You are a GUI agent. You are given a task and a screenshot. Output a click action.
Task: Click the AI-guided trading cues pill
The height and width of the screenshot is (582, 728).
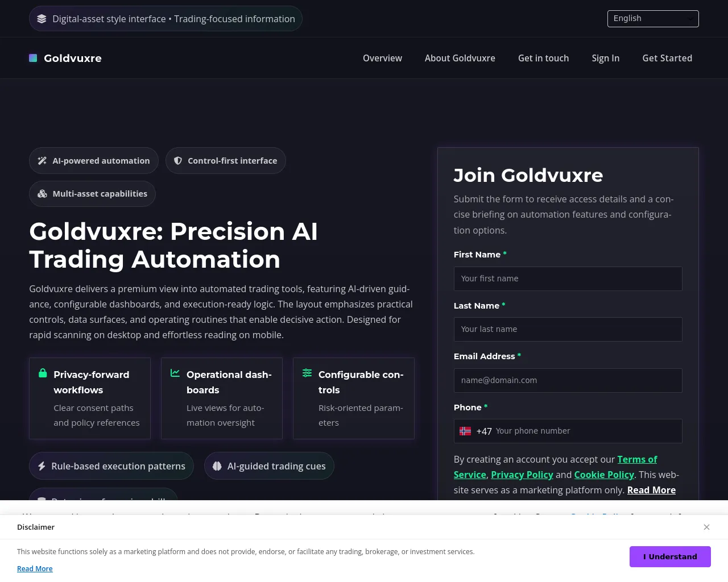coord(269,466)
